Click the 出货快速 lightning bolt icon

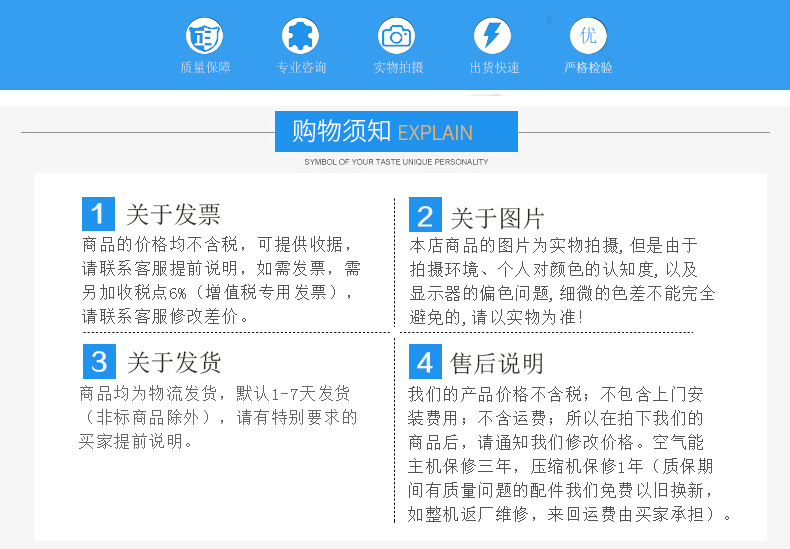[x=492, y=37]
